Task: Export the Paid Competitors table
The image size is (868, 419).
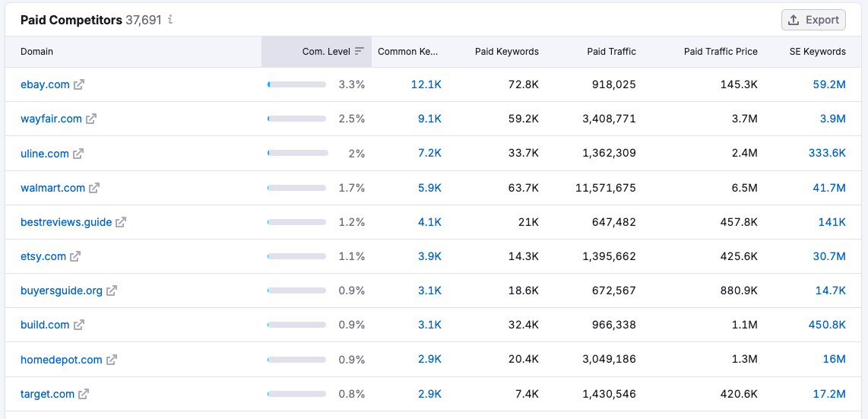Action: pyautogui.click(x=813, y=20)
